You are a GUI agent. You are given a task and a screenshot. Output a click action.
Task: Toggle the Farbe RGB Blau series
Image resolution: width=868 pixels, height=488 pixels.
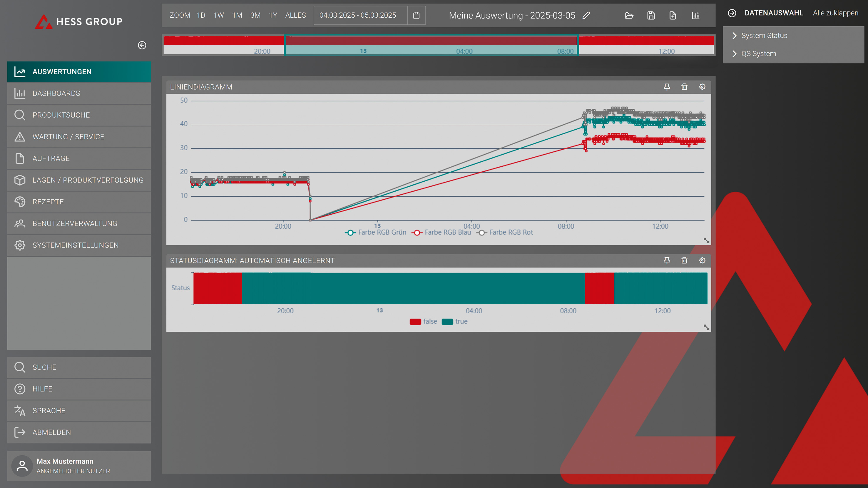click(x=441, y=233)
